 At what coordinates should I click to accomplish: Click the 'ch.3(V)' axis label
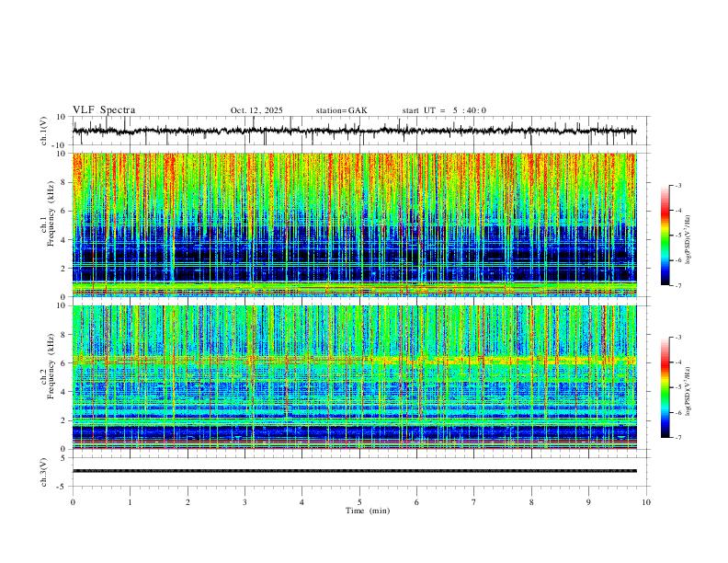(44, 472)
